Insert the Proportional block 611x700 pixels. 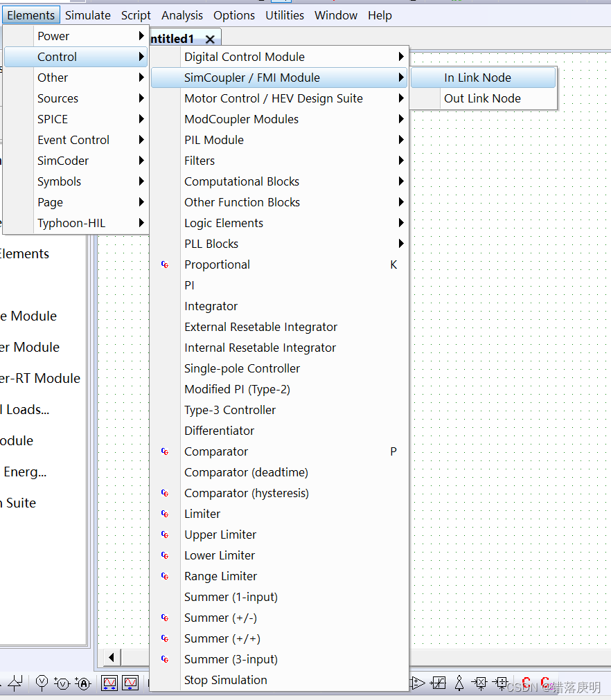click(279, 264)
